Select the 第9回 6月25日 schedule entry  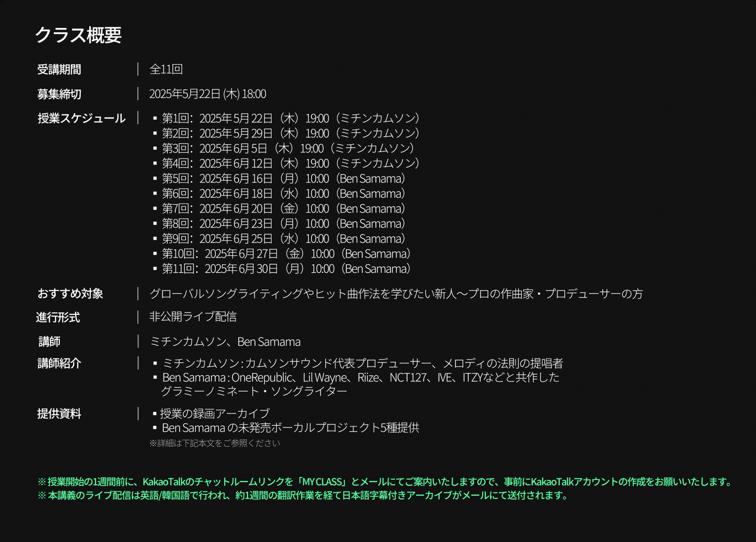[283, 239]
